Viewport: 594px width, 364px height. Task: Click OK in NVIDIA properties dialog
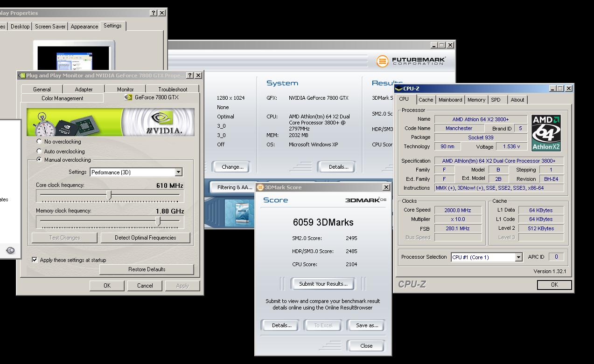pos(107,286)
